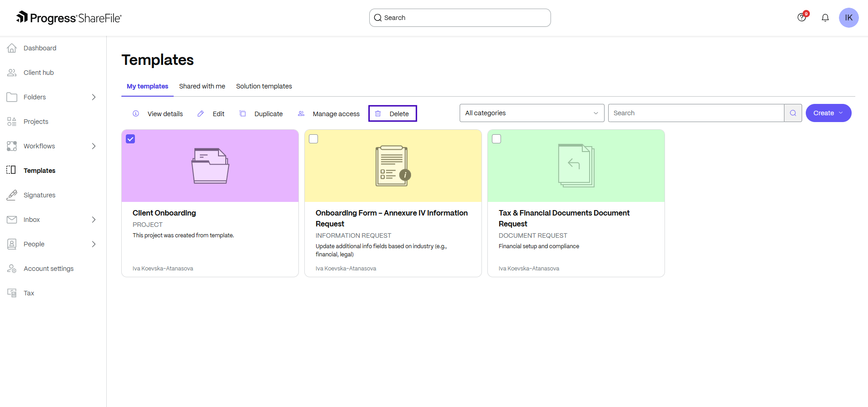868x407 pixels.
Task: Click the Progress ShareFile logo
Action: pyautogui.click(x=69, y=18)
